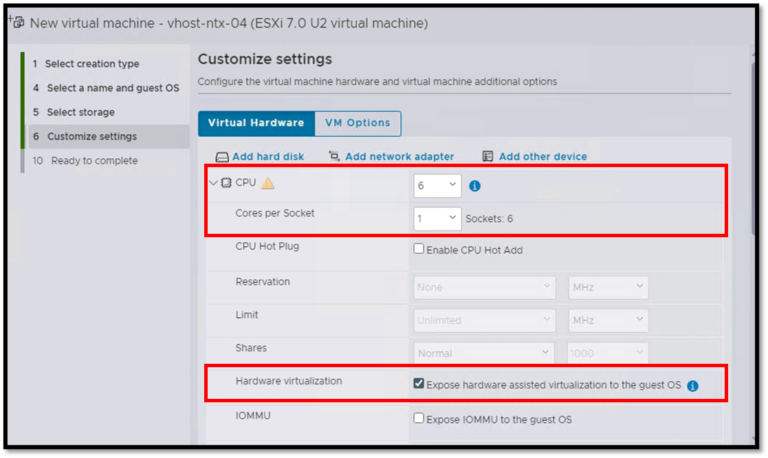The height and width of the screenshot is (458, 768).
Task: Open the CPU count dropdown
Action: pyautogui.click(x=437, y=185)
